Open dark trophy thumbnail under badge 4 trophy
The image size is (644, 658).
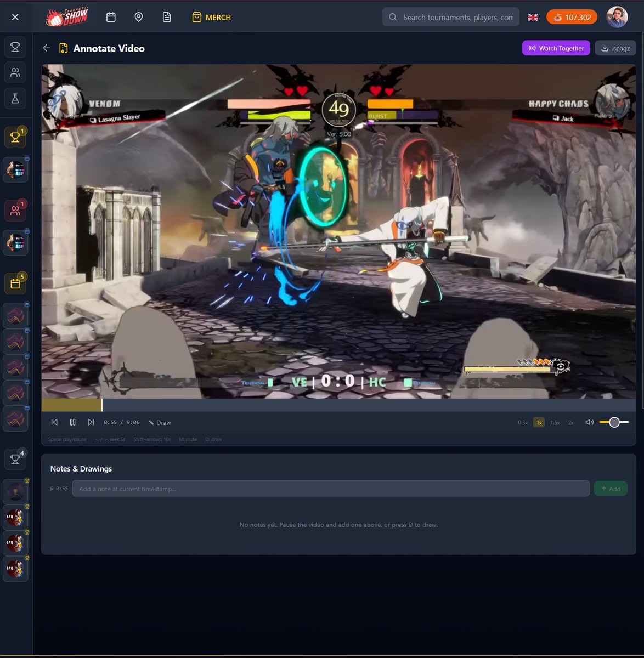[x=15, y=492]
